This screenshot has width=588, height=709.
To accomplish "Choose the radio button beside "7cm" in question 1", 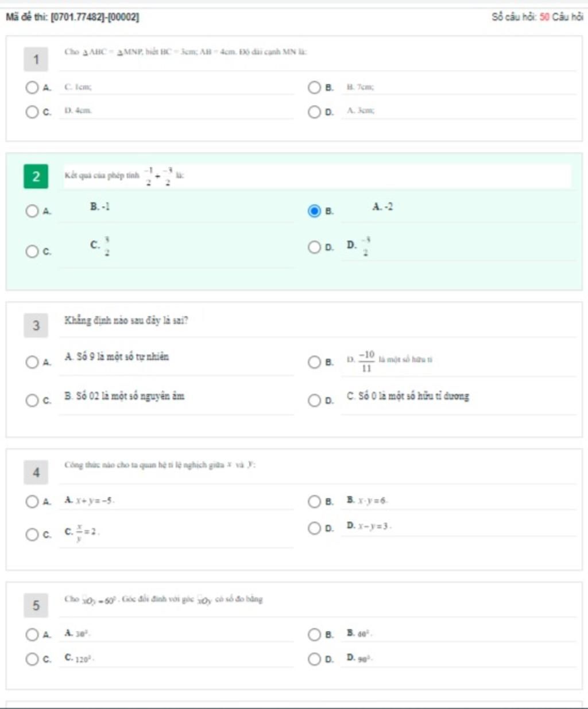I will point(314,87).
